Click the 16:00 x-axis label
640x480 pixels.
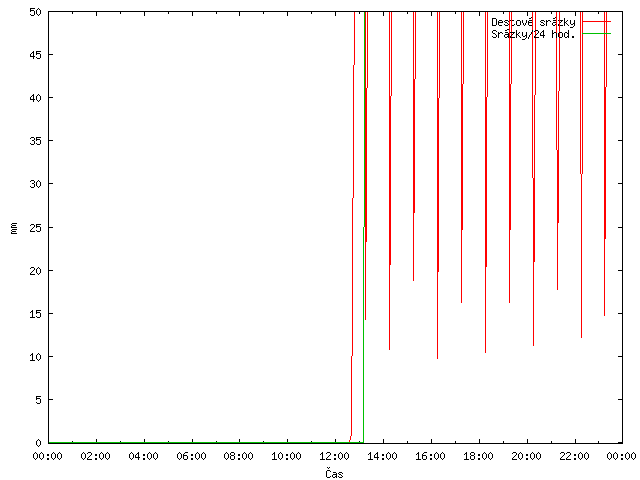click(430, 456)
